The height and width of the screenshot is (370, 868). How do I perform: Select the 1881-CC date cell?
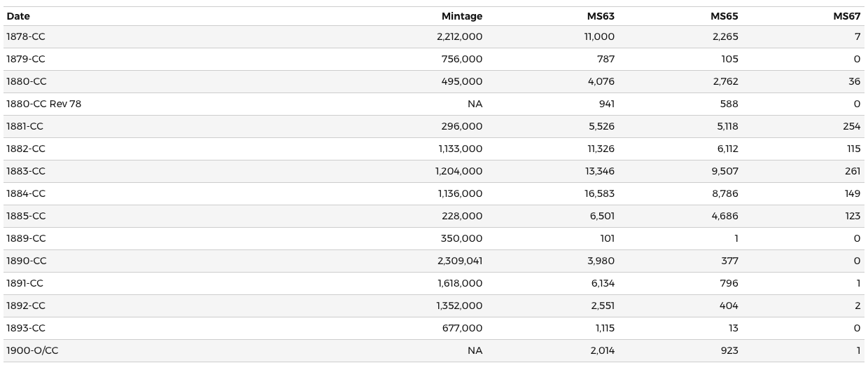point(24,126)
